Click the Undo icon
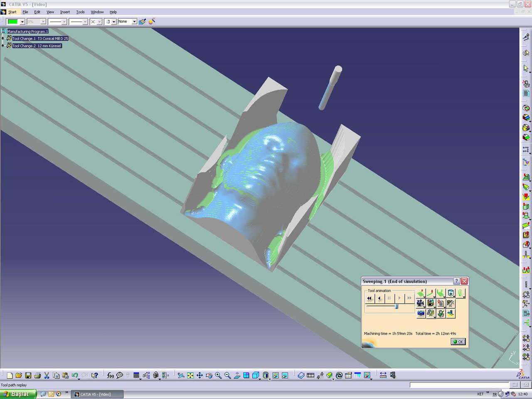 point(75,375)
